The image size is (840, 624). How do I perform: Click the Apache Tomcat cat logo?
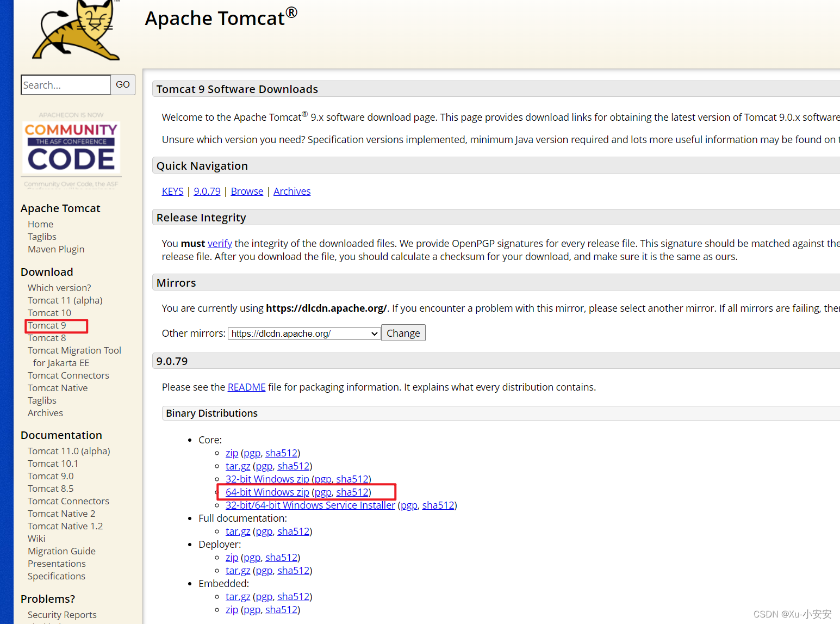point(76,30)
